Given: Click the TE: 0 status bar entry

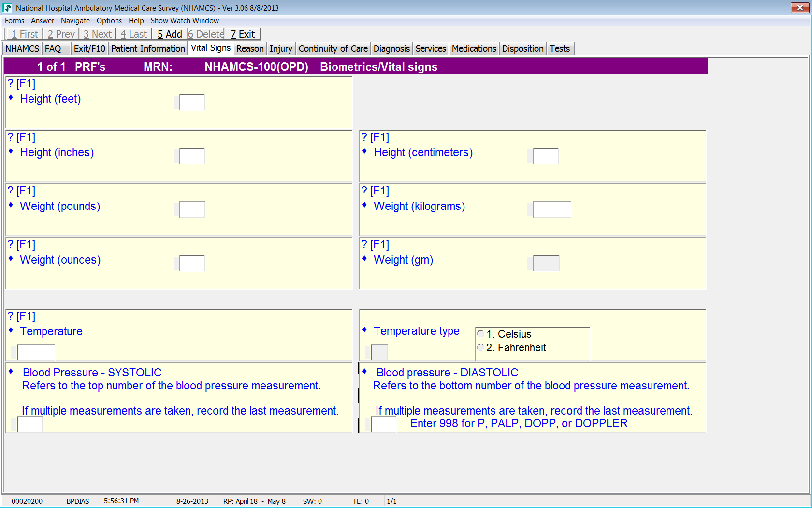Looking at the screenshot, I should (x=361, y=501).
